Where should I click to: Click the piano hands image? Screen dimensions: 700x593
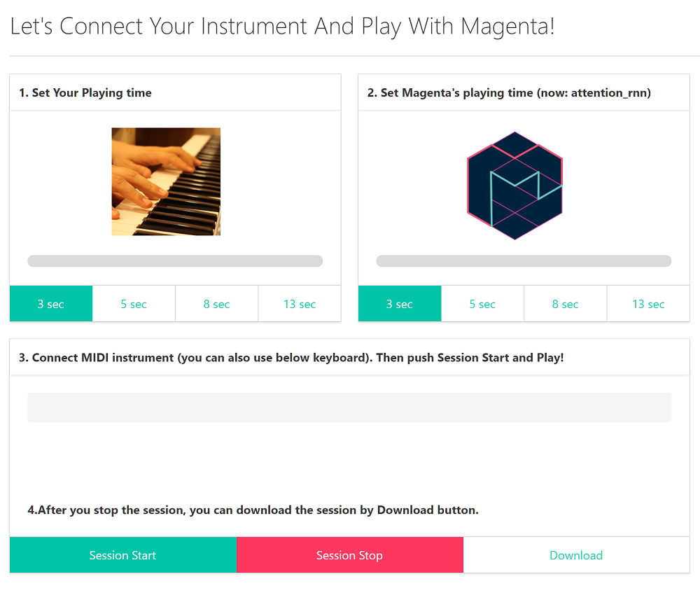[166, 182]
